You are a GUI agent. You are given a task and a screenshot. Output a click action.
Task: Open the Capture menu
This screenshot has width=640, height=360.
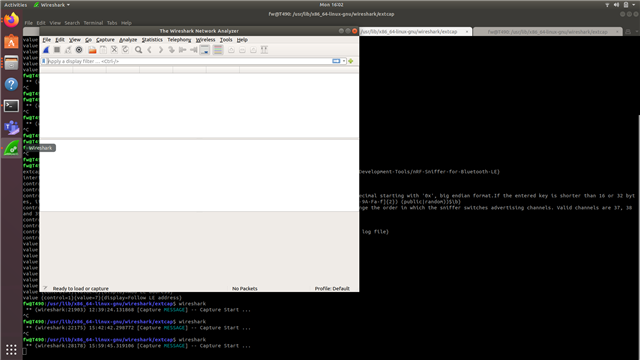coord(105,40)
